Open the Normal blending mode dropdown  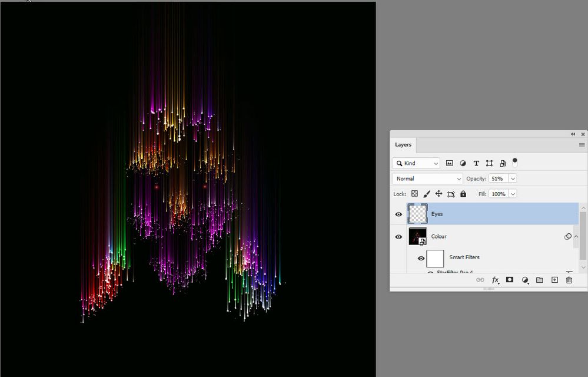point(427,178)
